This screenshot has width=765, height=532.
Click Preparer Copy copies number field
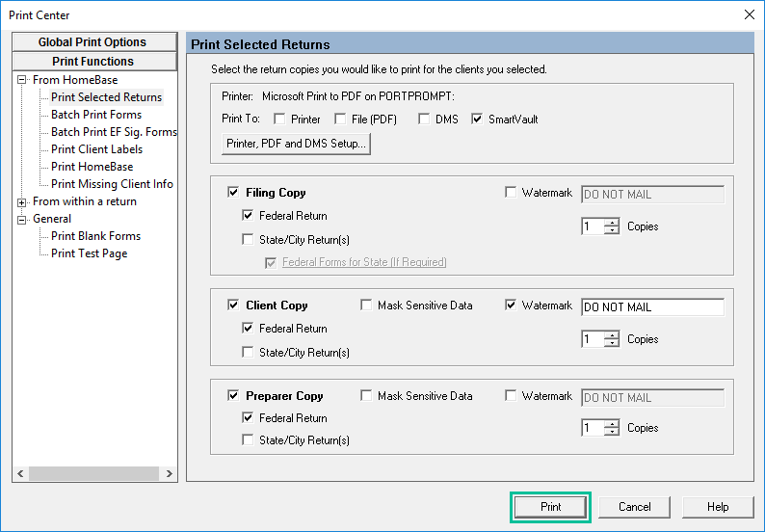[x=593, y=428]
